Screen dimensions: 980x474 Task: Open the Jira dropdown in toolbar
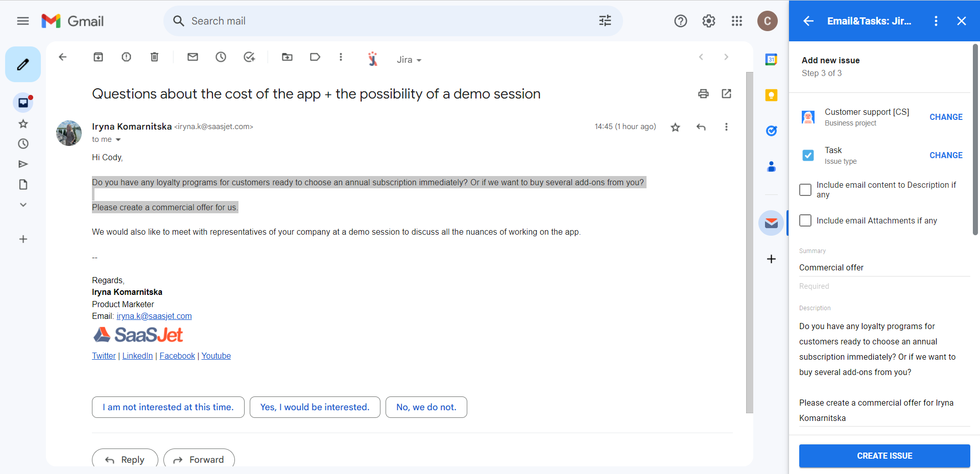coord(409,60)
